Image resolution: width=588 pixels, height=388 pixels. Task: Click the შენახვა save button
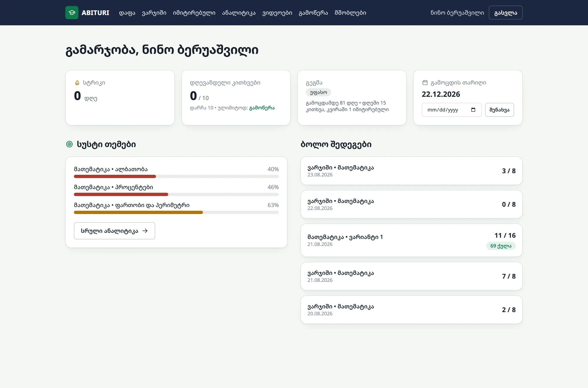click(x=499, y=110)
